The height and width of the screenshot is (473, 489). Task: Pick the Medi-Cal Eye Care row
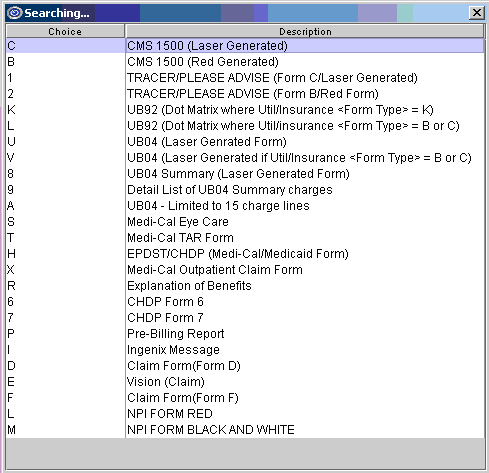click(245, 222)
